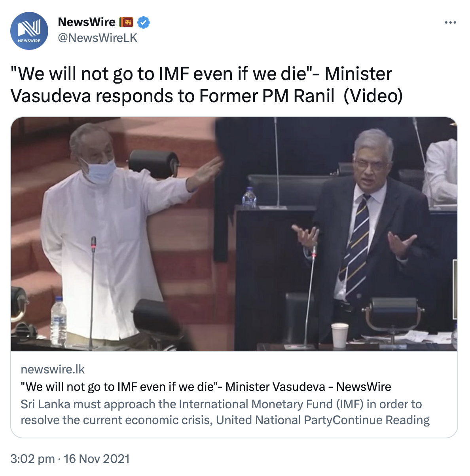Screen dimensions: 470x476
Task: Open the three-dot more options menu
Action: [450, 23]
